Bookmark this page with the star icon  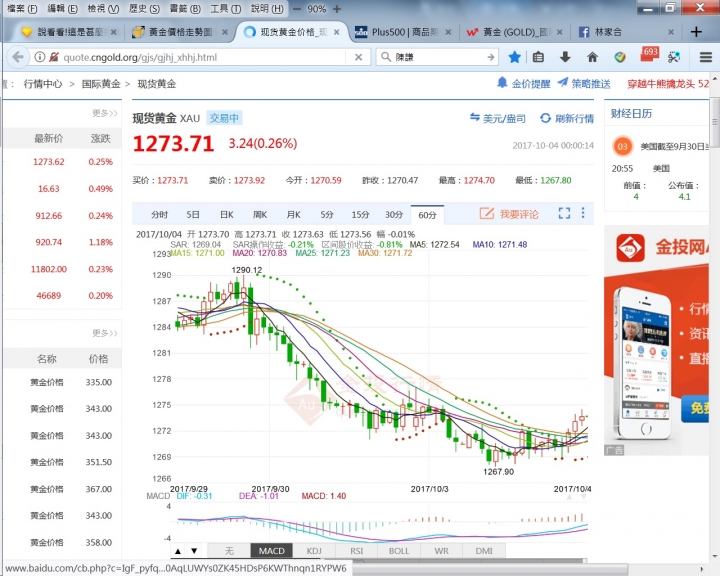click(515, 57)
